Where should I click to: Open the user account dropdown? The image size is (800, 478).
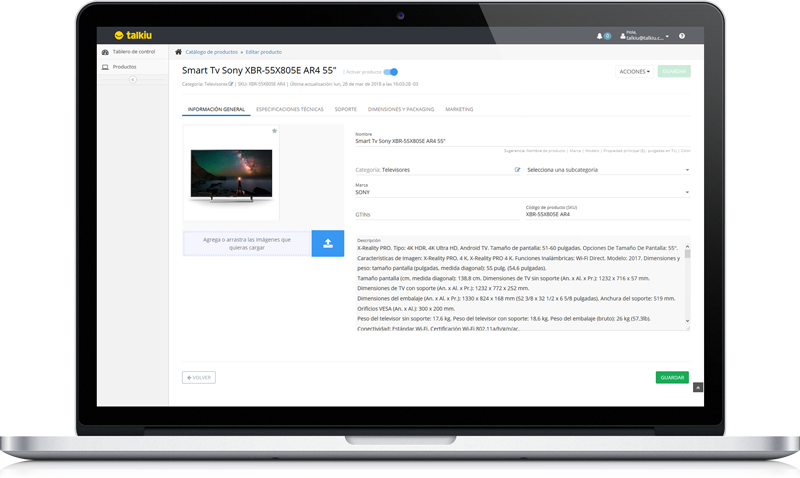(x=644, y=36)
